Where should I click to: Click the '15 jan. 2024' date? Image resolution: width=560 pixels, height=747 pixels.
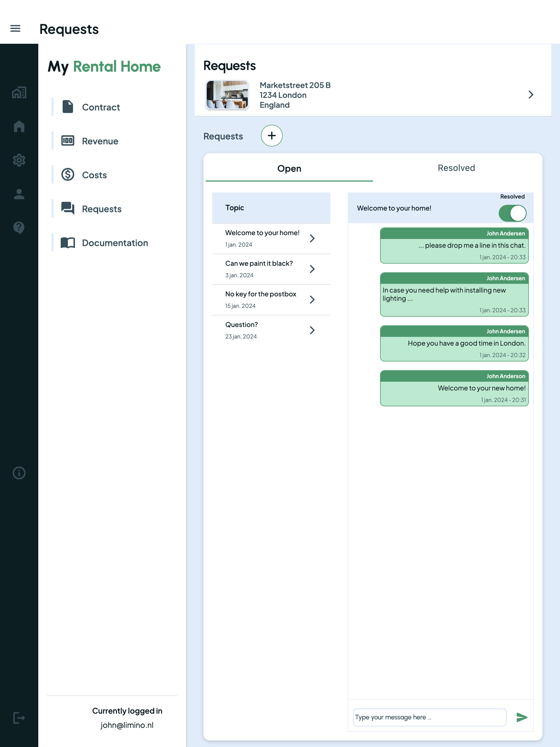click(x=240, y=306)
